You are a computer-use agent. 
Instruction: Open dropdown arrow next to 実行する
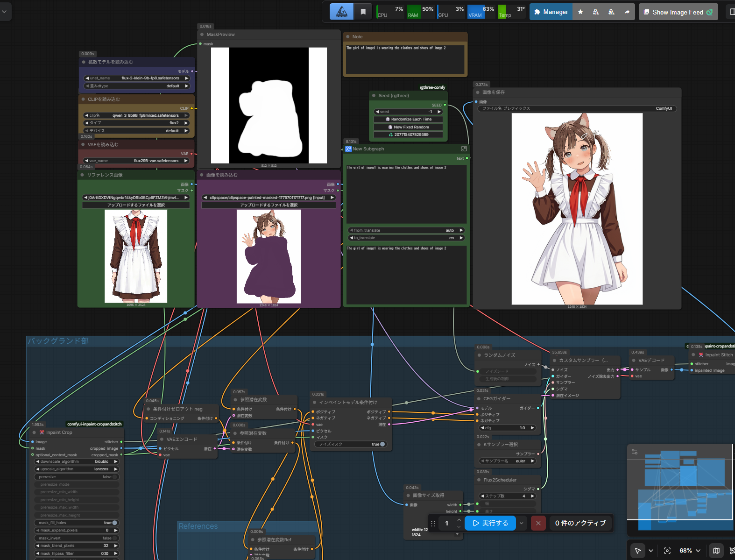(x=521, y=523)
